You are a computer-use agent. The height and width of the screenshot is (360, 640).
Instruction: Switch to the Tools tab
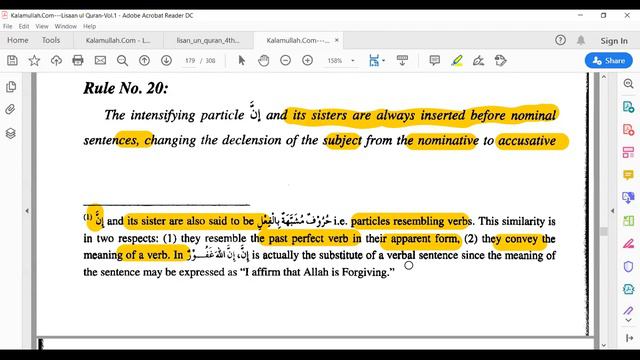[51, 40]
